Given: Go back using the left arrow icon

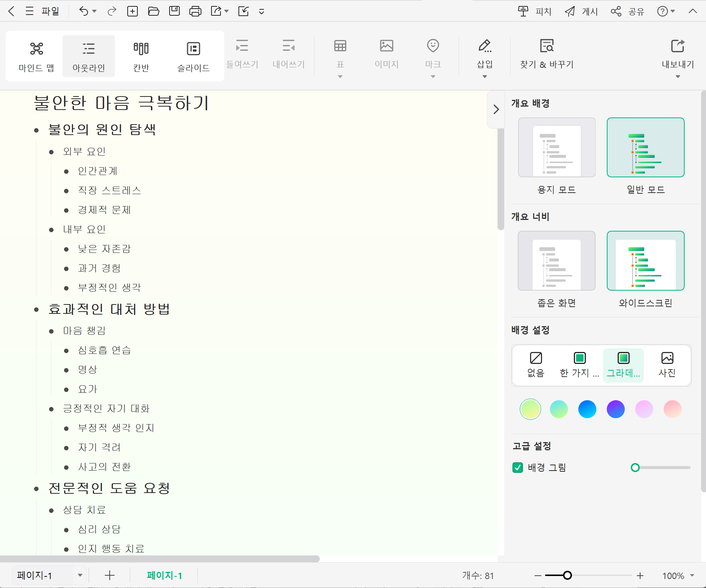Looking at the screenshot, I should click(11, 11).
